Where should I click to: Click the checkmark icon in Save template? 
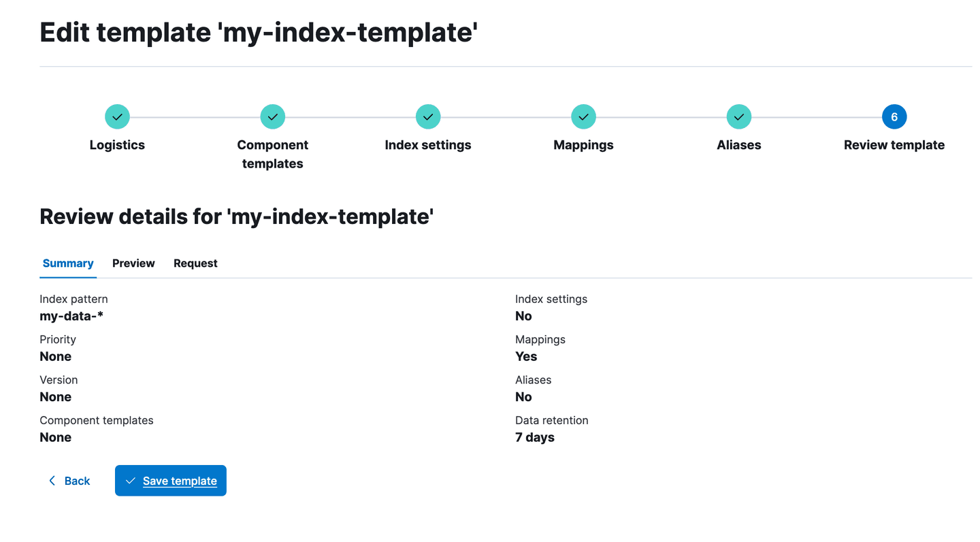coord(131,481)
